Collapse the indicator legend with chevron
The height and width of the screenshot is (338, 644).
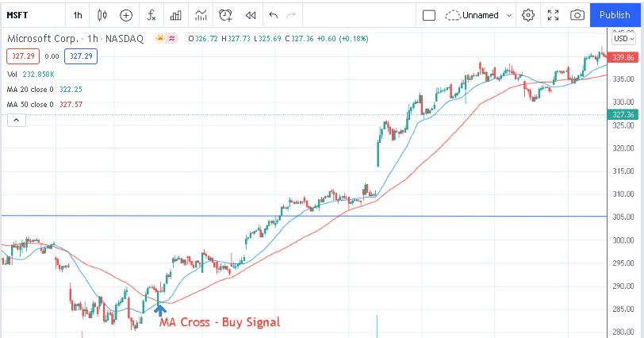point(17,121)
